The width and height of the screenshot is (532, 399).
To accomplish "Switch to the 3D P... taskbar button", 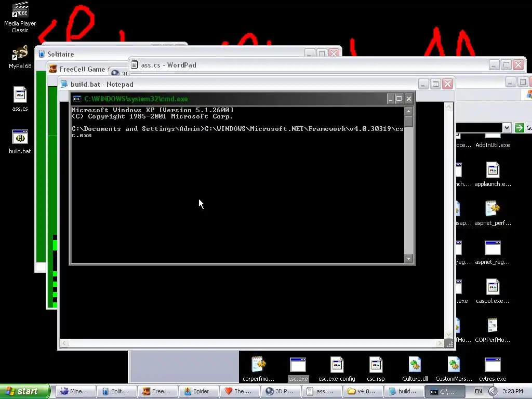I will coord(281,391).
